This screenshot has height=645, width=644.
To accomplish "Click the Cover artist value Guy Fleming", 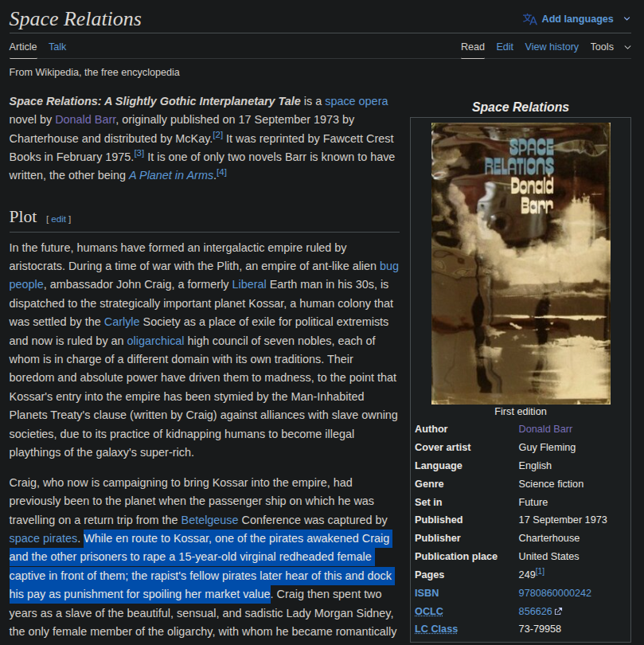I will click(547, 448).
